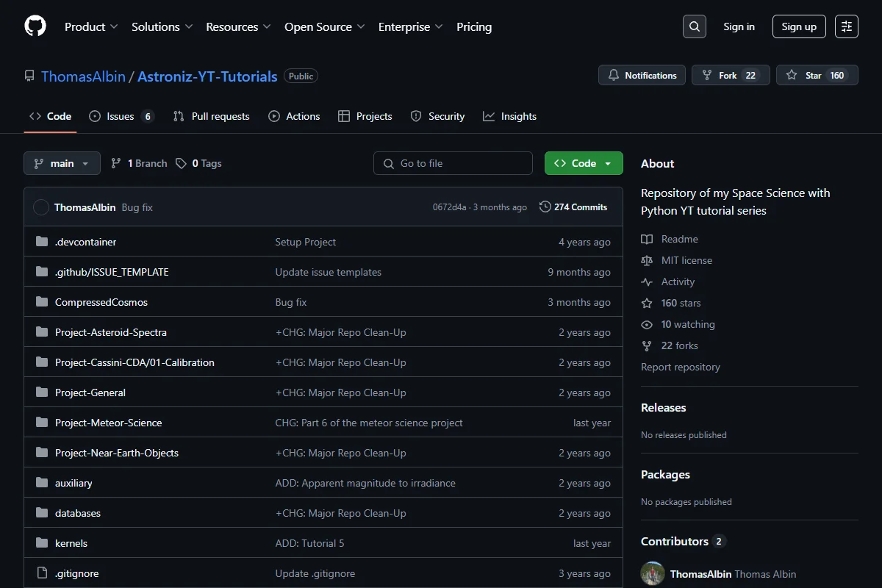Switch to the Issues tab

coord(121,116)
